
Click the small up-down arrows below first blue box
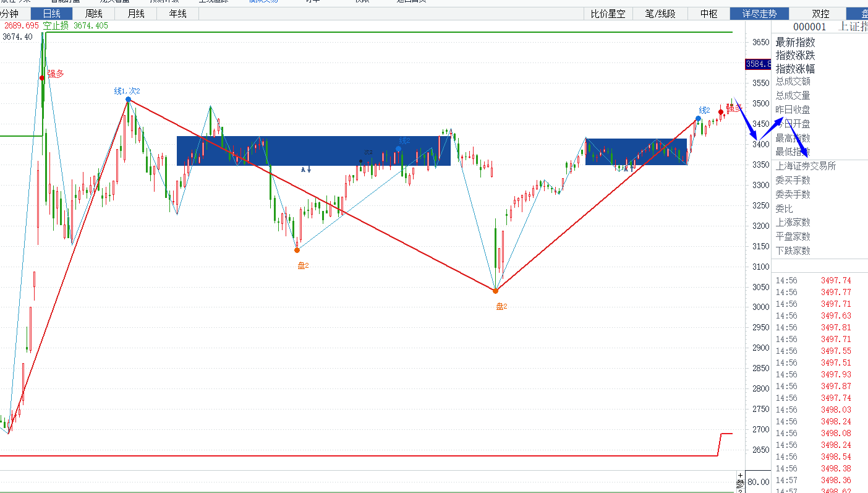(306, 169)
